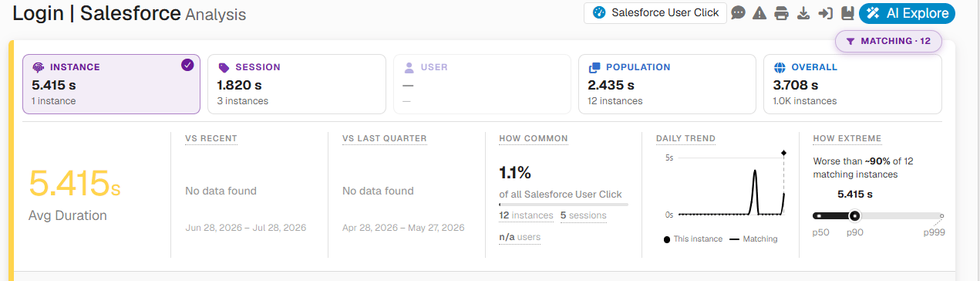The height and width of the screenshot is (281, 980).
Task: Click the 5.415s Avg Duration value
Action: pyautogui.click(x=75, y=184)
